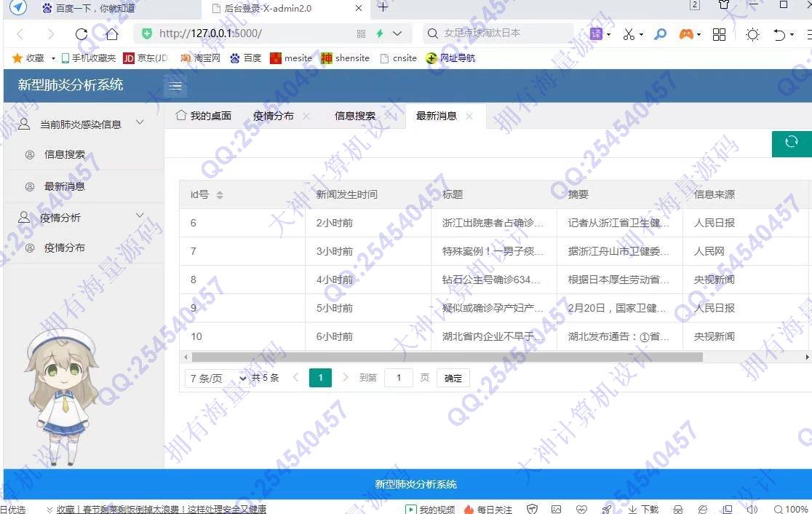Open the translate extension icon
Screen dimensions: 812x514
coord(596,34)
